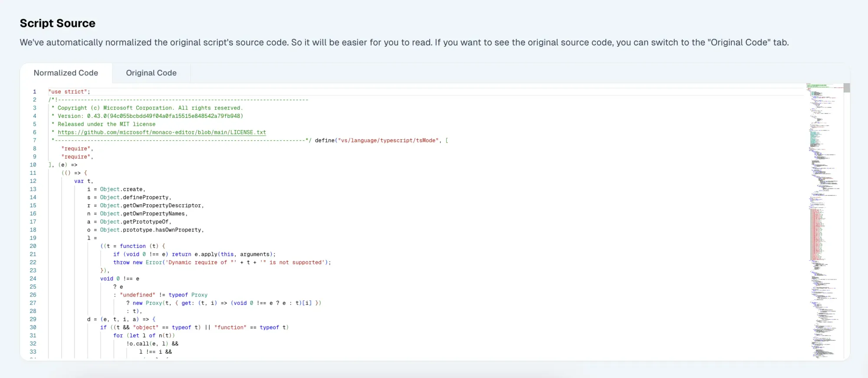Click the second "require" string on line 9
Image resolution: width=868 pixels, height=378 pixels.
click(x=77, y=156)
